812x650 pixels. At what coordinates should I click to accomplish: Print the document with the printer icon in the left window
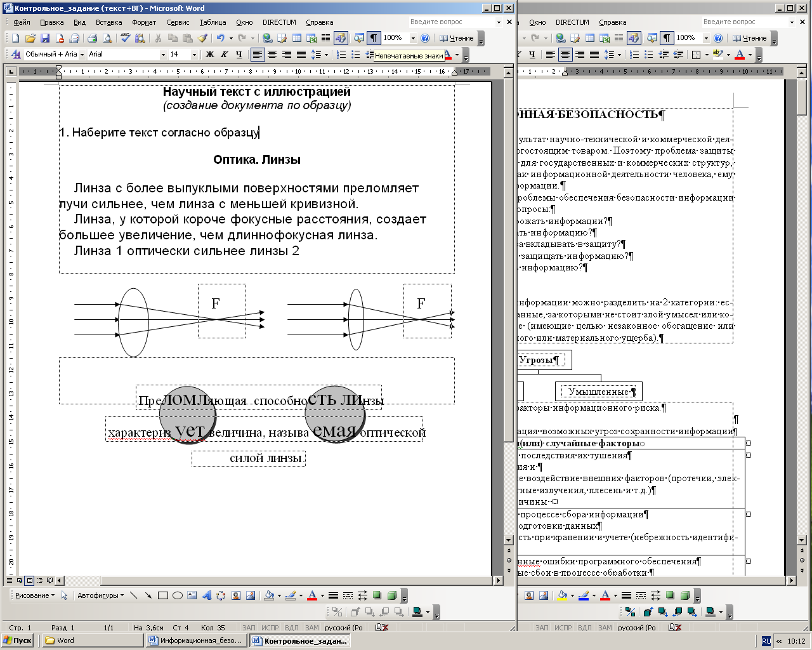tap(93, 38)
